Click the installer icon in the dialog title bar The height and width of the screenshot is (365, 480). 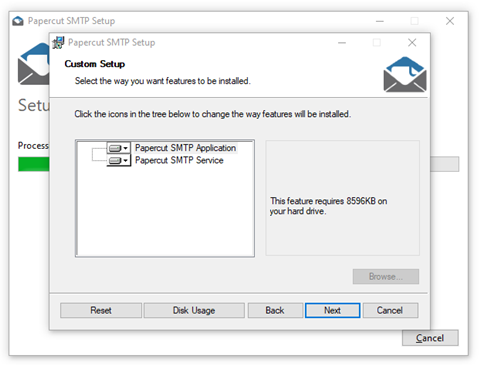click(x=58, y=43)
